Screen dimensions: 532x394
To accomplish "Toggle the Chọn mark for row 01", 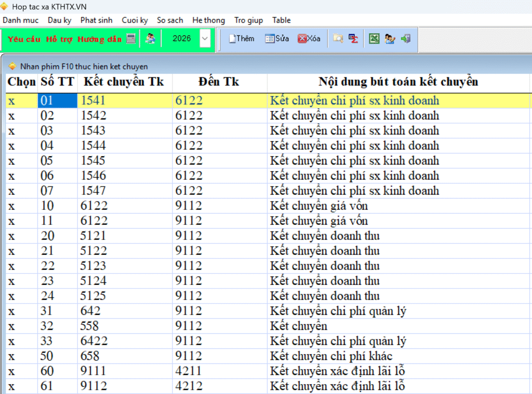I will pyautogui.click(x=11, y=101).
